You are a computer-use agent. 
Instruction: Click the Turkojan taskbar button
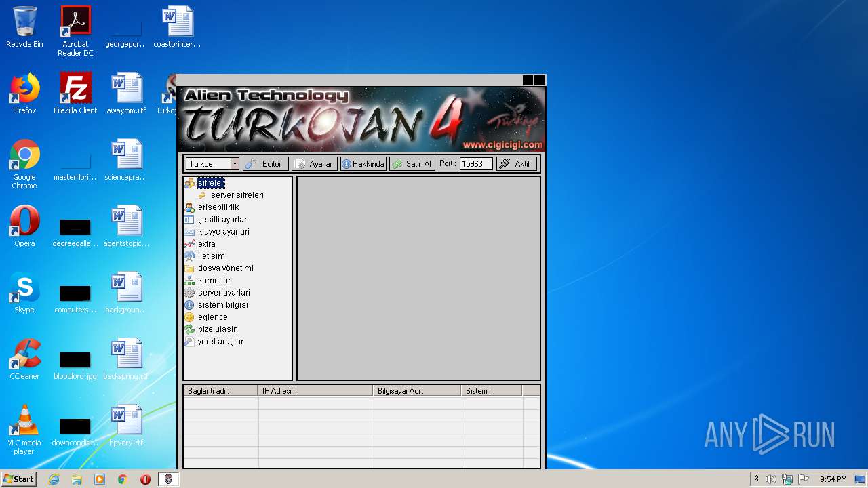pos(169,479)
